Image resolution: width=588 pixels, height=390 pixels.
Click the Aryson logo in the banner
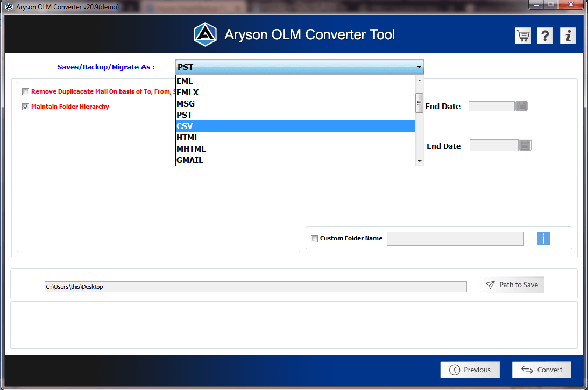pos(206,34)
